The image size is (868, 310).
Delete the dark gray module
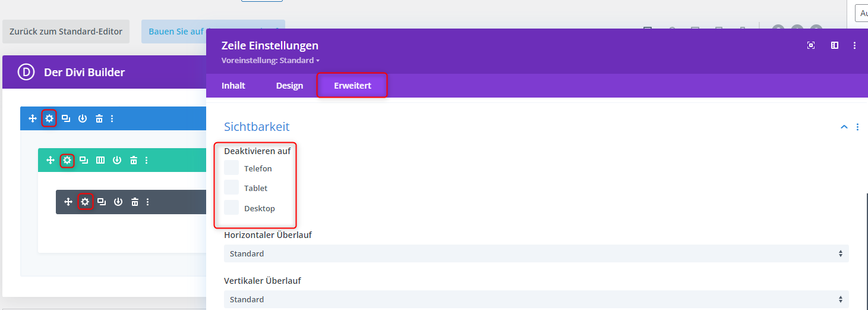point(135,202)
